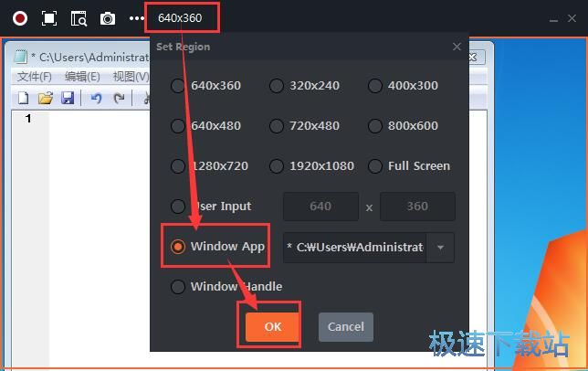Click the Open folder icon in editor
The image size is (588, 371).
(x=46, y=98)
